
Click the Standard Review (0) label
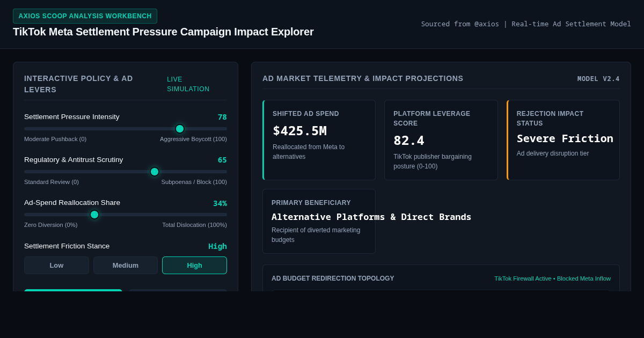click(x=52, y=182)
